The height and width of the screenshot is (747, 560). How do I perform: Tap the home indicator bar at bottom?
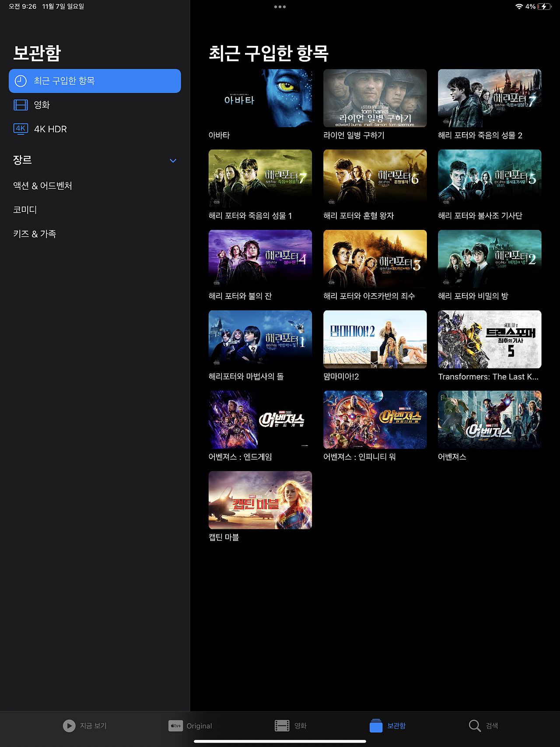coord(280,741)
